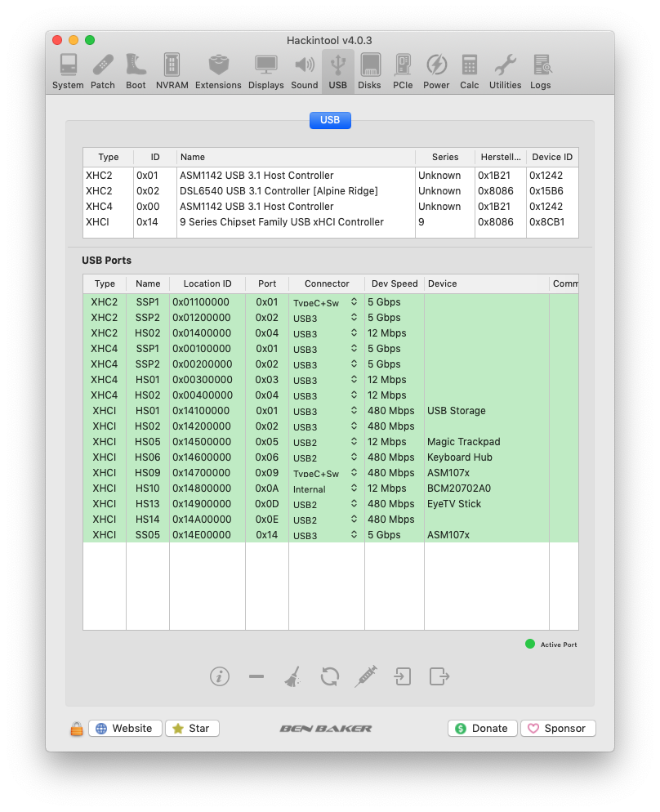Click the import icon below ports
The image size is (660, 812).
pos(402,676)
